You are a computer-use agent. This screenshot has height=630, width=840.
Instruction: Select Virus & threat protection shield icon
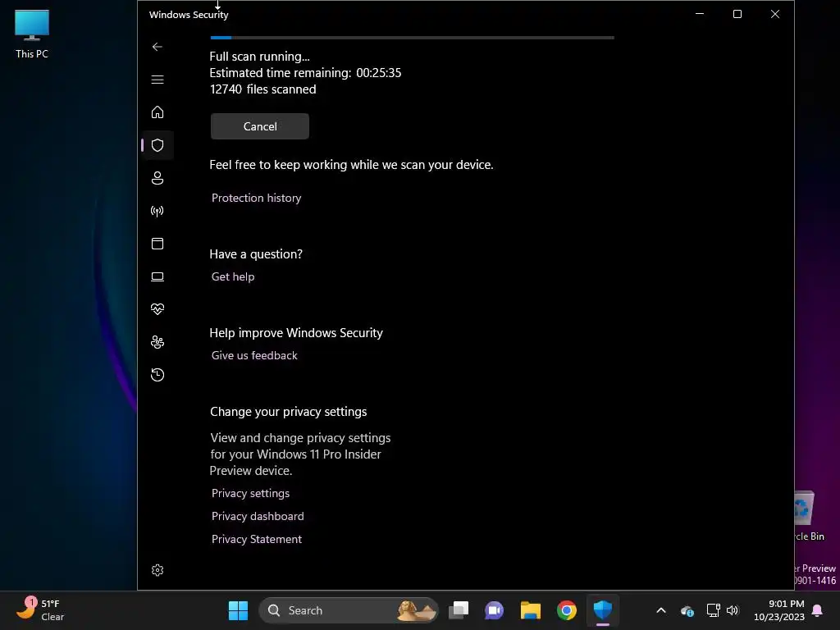point(157,145)
